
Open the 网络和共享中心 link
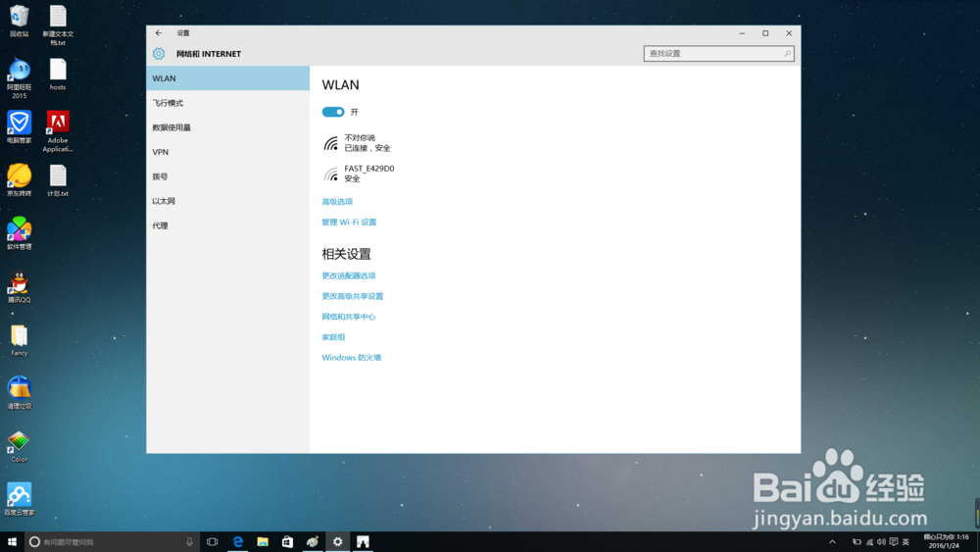(349, 317)
